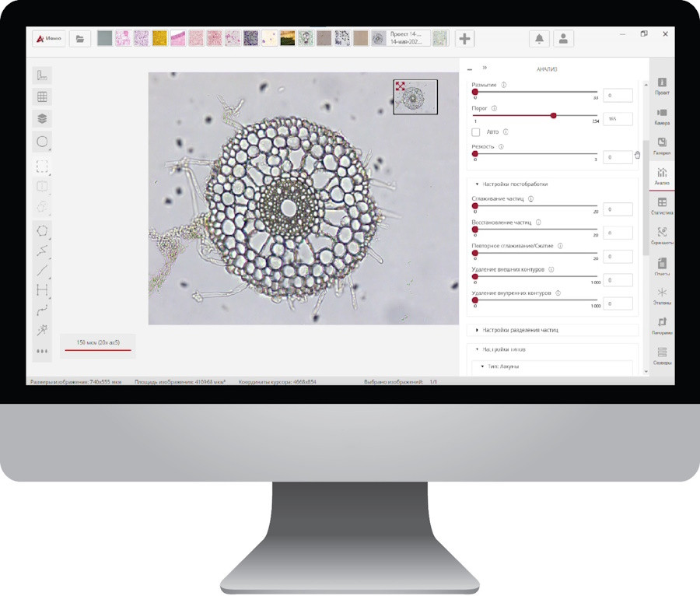This screenshot has width=700, height=596.
Task: Open more tools via three dots
Action: pyautogui.click(x=42, y=351)
